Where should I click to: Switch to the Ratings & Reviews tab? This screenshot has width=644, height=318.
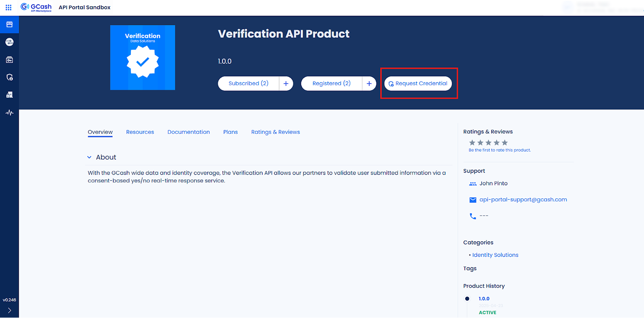pyautogui.click(x=276, y=132)
